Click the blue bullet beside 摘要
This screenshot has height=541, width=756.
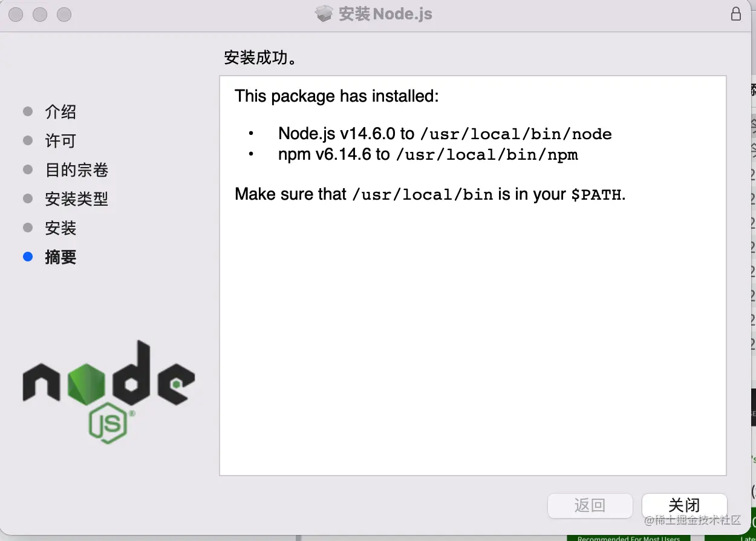tap(28, 257)
